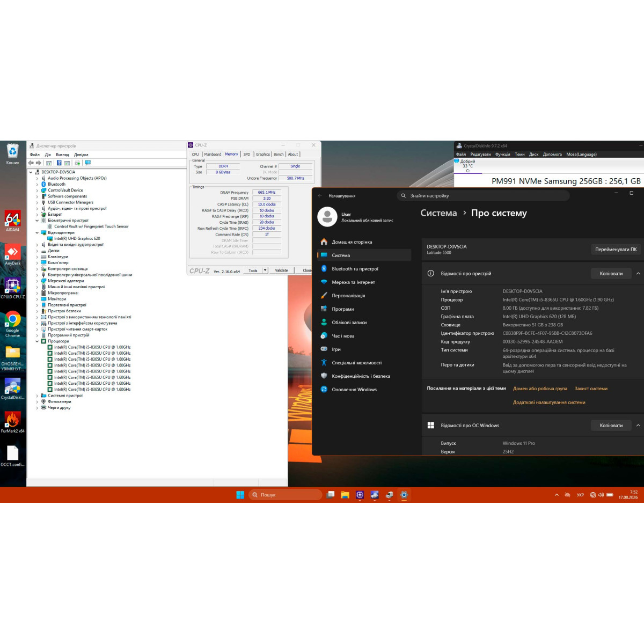The image size is (644, 644).
Task: Click the Forward arrow in the Device Manager toolbar
Action: [39, 163]
